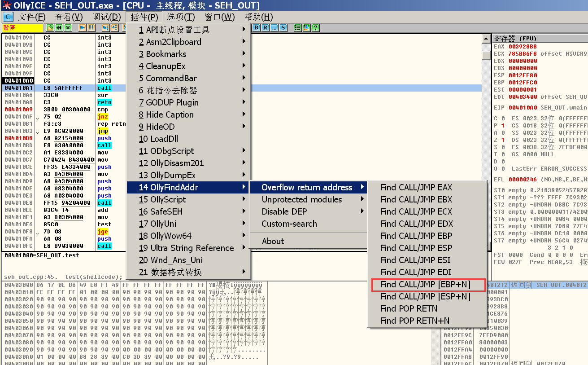Expand the Unprotected modules submenu

click(301, 199)
